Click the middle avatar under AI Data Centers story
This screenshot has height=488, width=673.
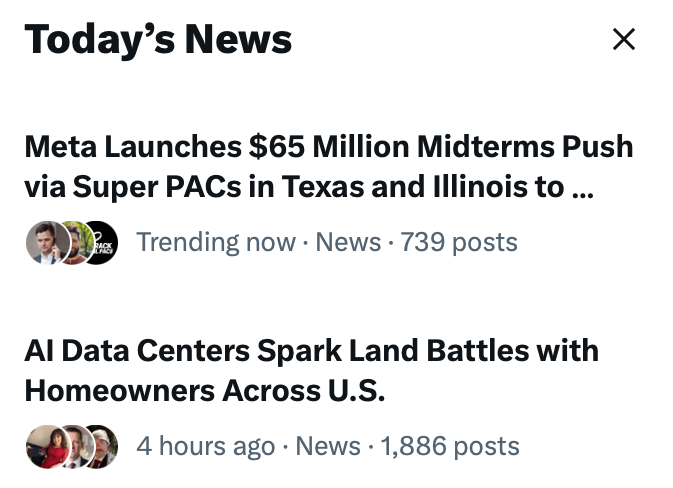coord(73,446)
